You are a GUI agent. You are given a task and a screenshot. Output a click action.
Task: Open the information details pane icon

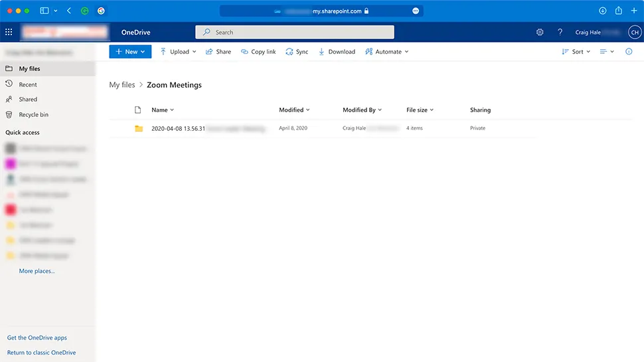point(629,52)
